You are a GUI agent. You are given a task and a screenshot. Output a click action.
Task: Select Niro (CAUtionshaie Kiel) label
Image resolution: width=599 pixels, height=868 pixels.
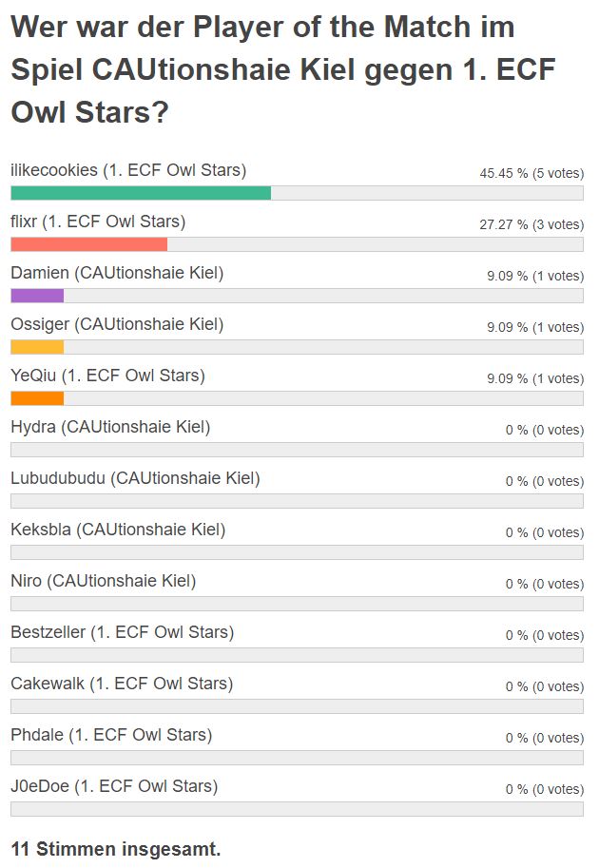104,581
